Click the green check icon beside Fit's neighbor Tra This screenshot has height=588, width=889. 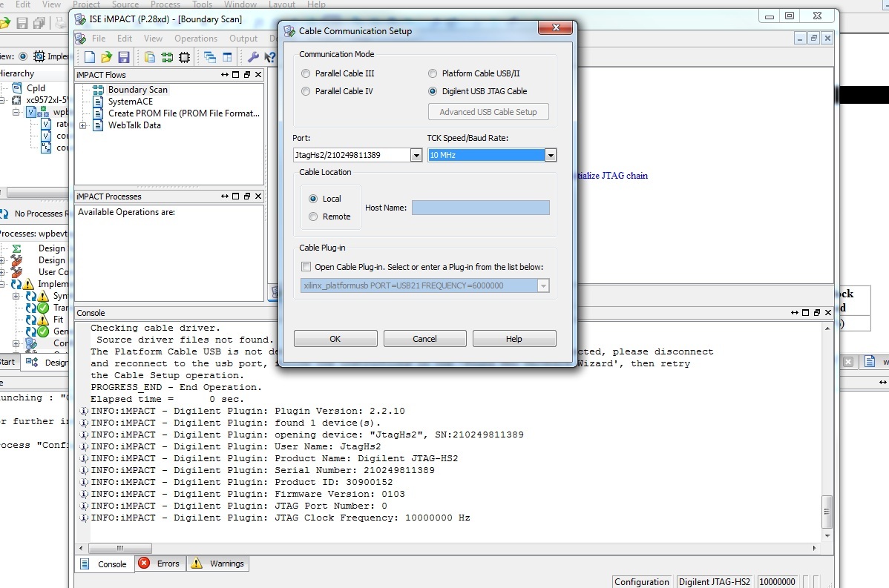(43, 308)
